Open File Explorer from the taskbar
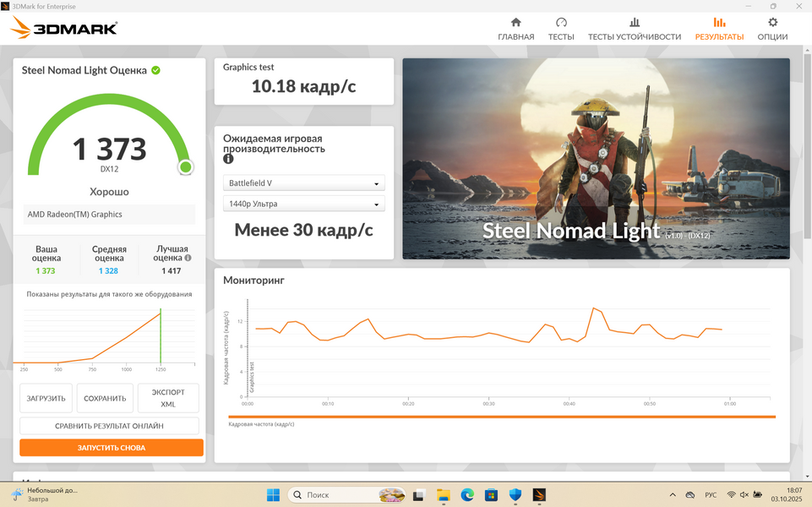This screenshot has height=507, width=812. (444, 495)
